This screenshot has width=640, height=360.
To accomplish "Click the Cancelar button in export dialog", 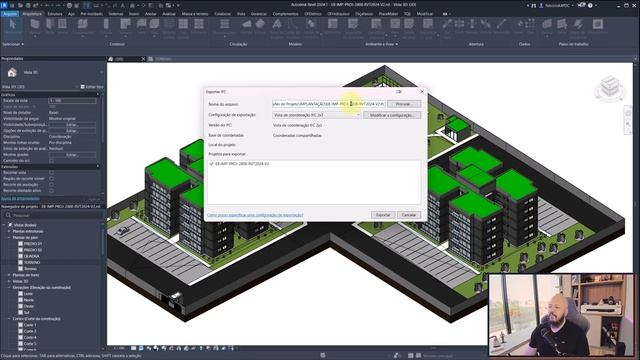I will pos(409,215).
